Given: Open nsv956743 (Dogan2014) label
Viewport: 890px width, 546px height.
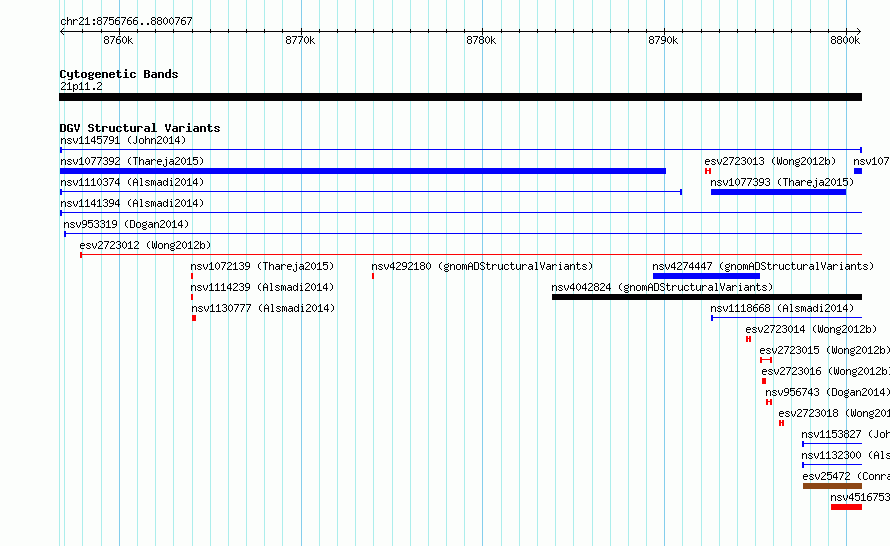Looking at the screenshot, I should coord(828,392).
